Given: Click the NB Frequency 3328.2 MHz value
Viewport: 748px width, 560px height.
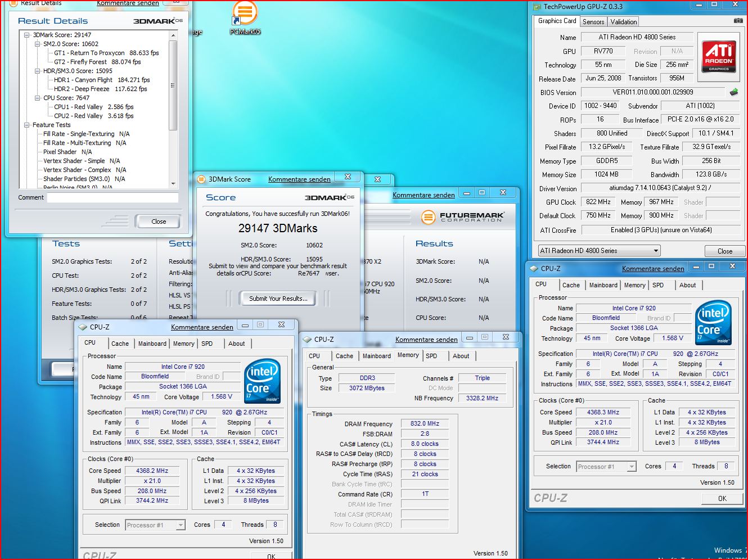Looking at the screenshot, I should tap(482, 398).
